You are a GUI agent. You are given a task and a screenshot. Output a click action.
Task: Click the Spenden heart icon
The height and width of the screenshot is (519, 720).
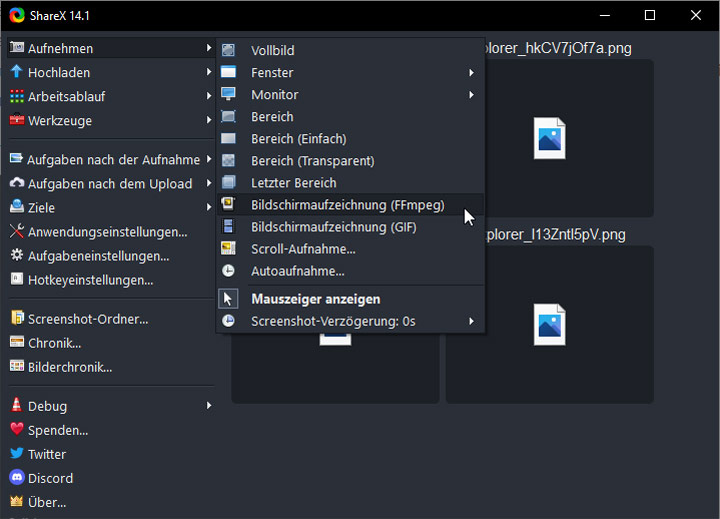pos(17,430)
